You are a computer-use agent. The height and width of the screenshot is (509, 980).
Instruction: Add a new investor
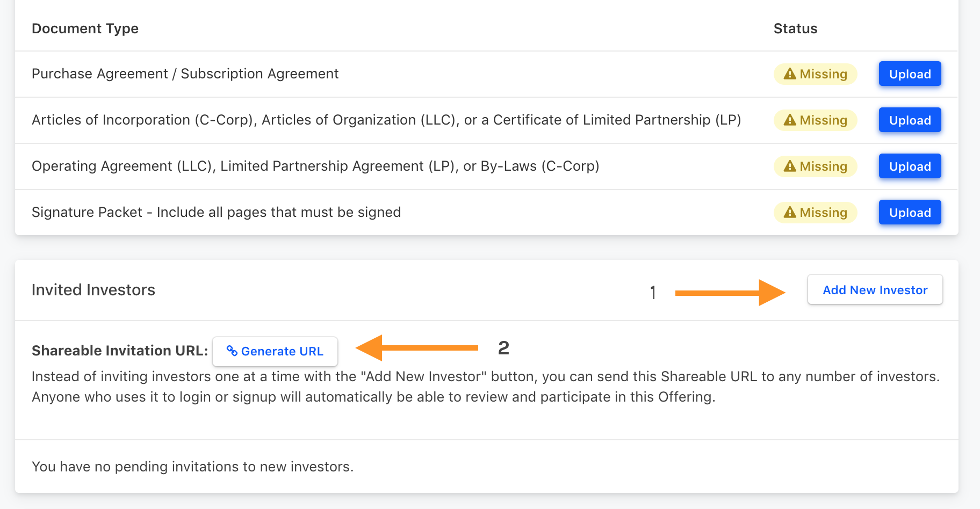(x=875, y=290)
